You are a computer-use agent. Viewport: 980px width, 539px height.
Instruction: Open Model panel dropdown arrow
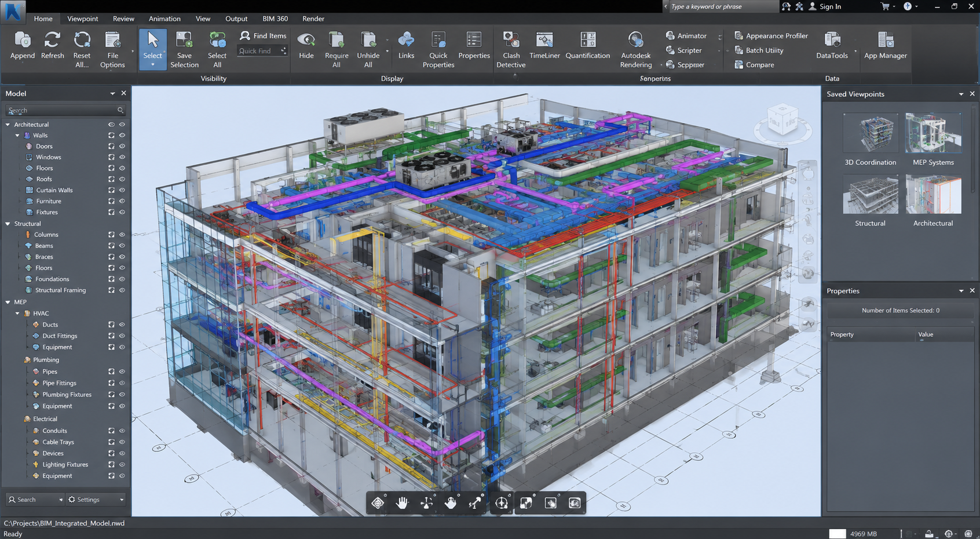click(x=112, y=93)
